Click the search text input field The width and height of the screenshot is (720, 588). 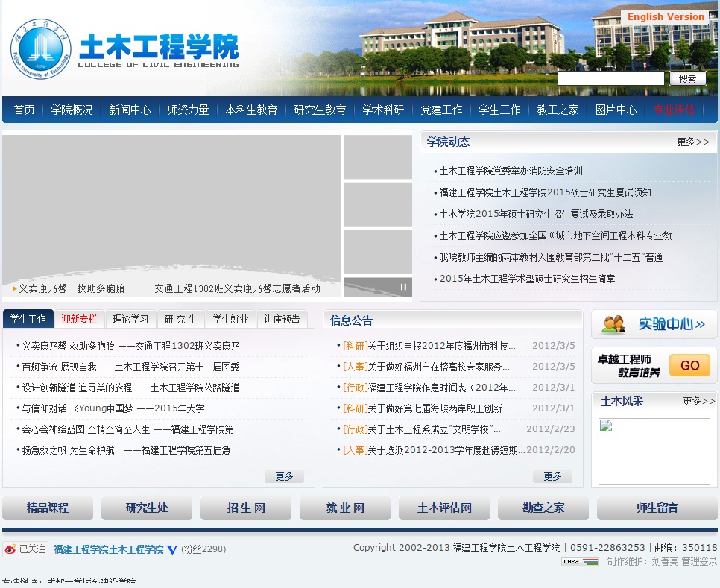click(610, 79)
